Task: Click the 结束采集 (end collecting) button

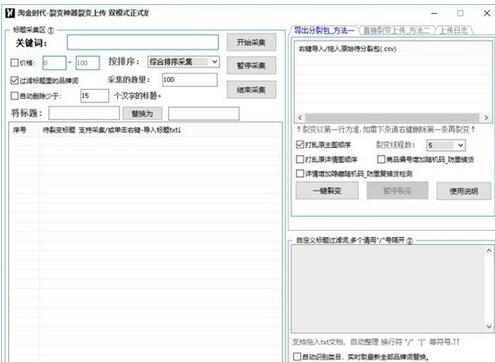Action: pos(251,89)
